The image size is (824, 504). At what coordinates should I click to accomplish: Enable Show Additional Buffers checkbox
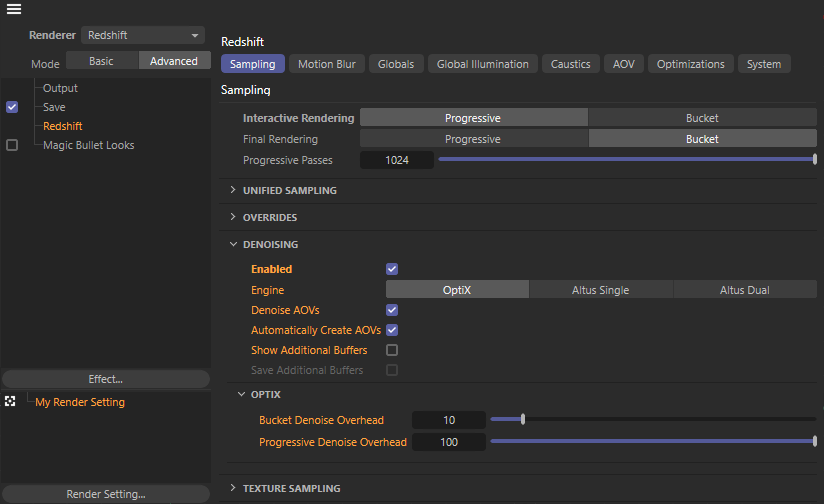coord(392,350)
